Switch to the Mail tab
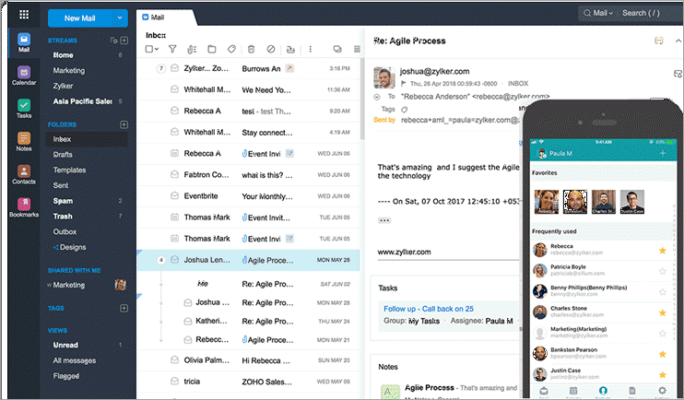This screenshot has width=684, height=400. [x=154, y=17]
